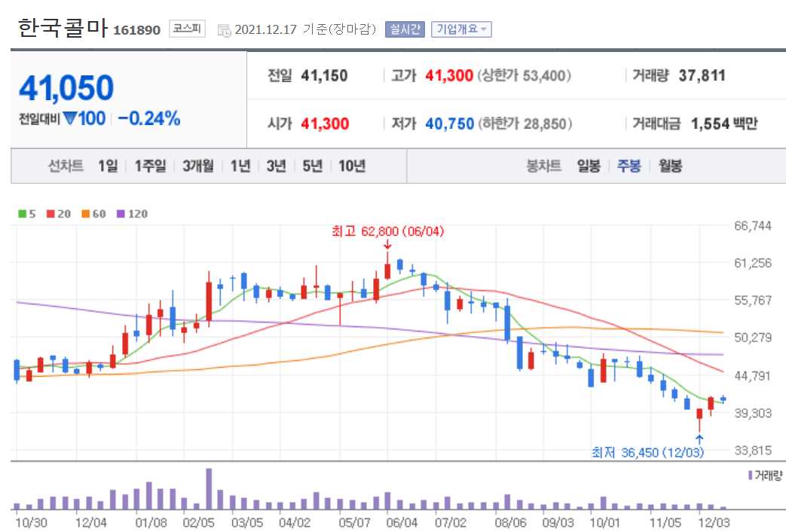Select the 1년 one-year period tab
Viewport: 786px width, 532px height.
point(240,166)
